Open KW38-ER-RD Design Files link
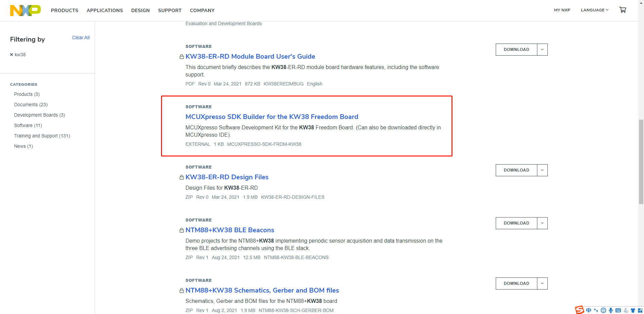644x314 pixels. click(227, 177)
